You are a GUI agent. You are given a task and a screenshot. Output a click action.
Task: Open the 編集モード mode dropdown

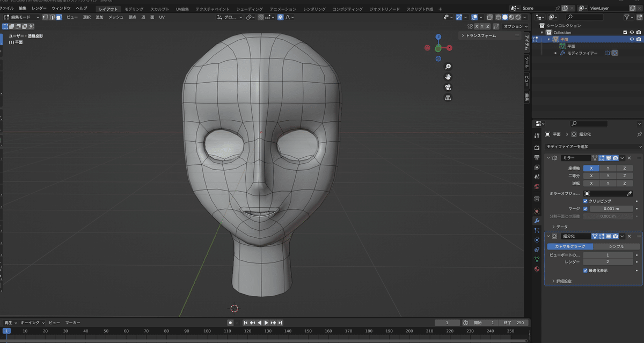tap(21, 17)
